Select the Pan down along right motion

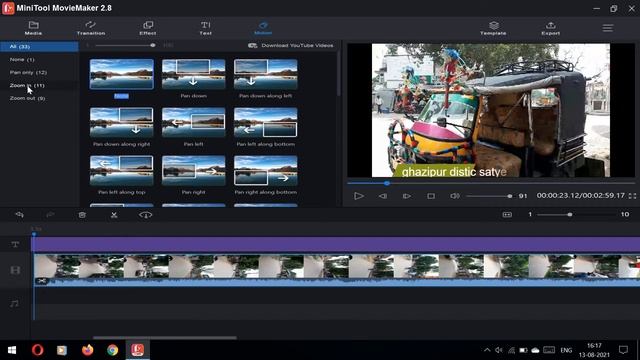(x=122, y=122)
